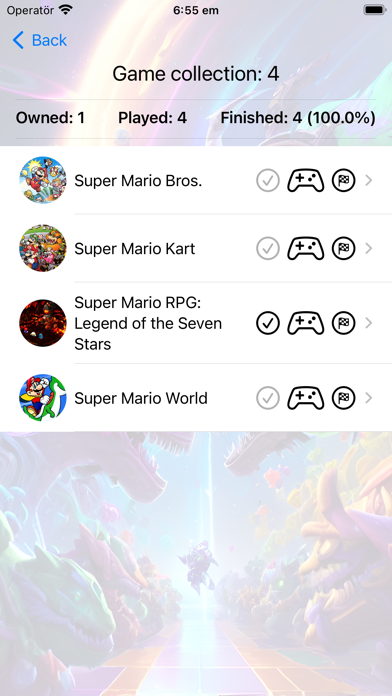Open Super Mario Bros. details via chevron
This screenshot has height=696, width=392.
click(x=368, y=181)
